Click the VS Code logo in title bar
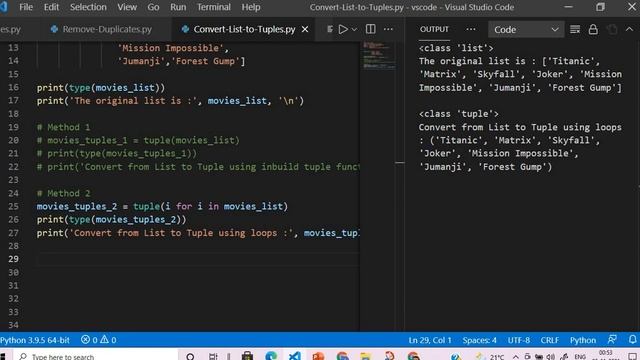This screenshot has width=640, height=360. [4, 7]
